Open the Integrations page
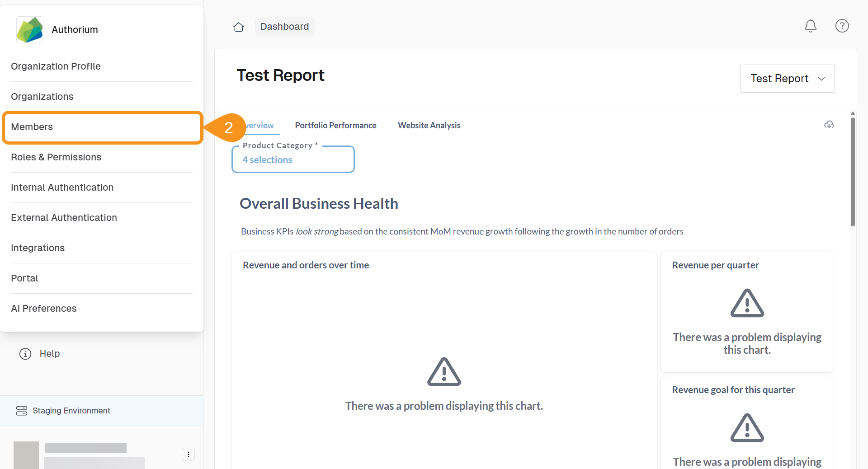Screen dimensions: 868x469 click(x=38, y=248)
